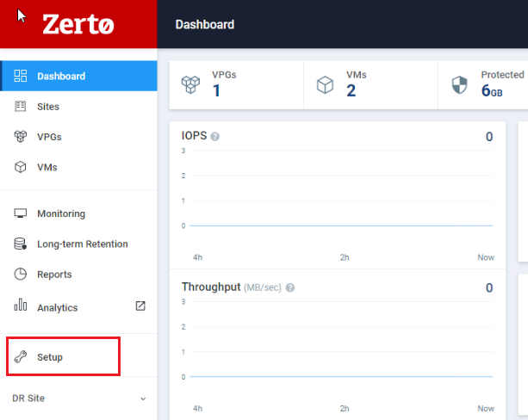Click the Long-term Retention database icon
Viewport: 528px width, 420px height.
21,244
